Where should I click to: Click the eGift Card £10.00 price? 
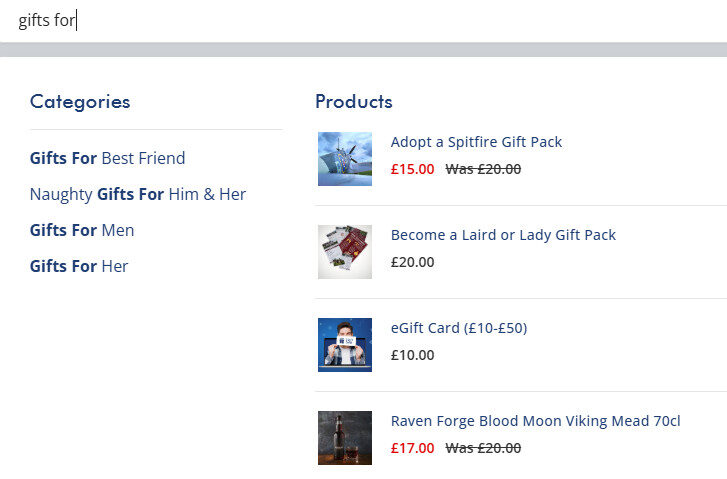[x=412, y=355]
